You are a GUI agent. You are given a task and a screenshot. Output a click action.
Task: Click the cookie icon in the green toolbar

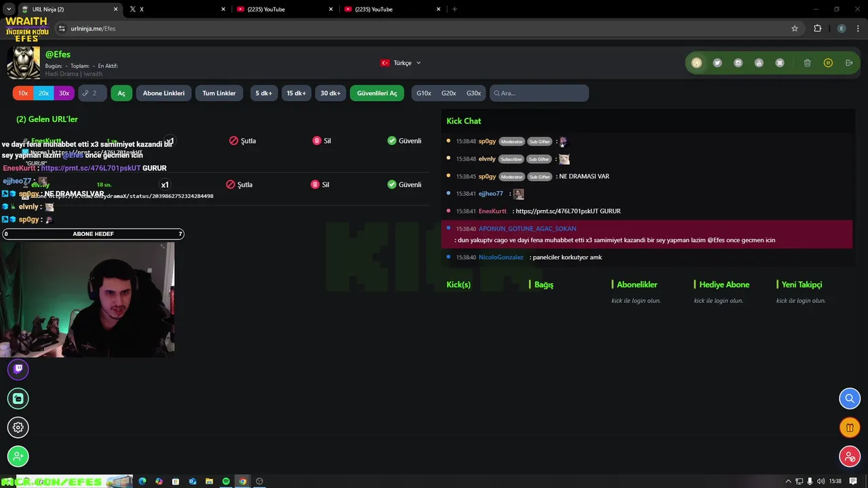click(x=696, y=63)
